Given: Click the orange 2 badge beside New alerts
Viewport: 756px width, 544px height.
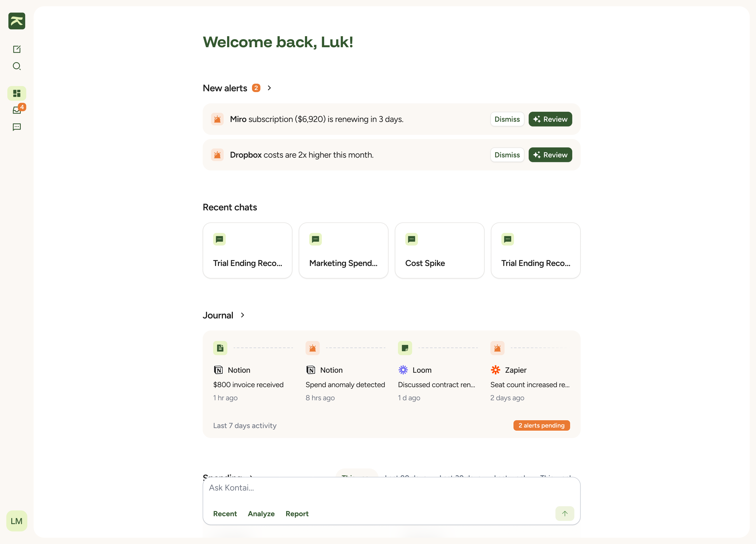Looking at the screenshot, I should (x=256, y=88).
